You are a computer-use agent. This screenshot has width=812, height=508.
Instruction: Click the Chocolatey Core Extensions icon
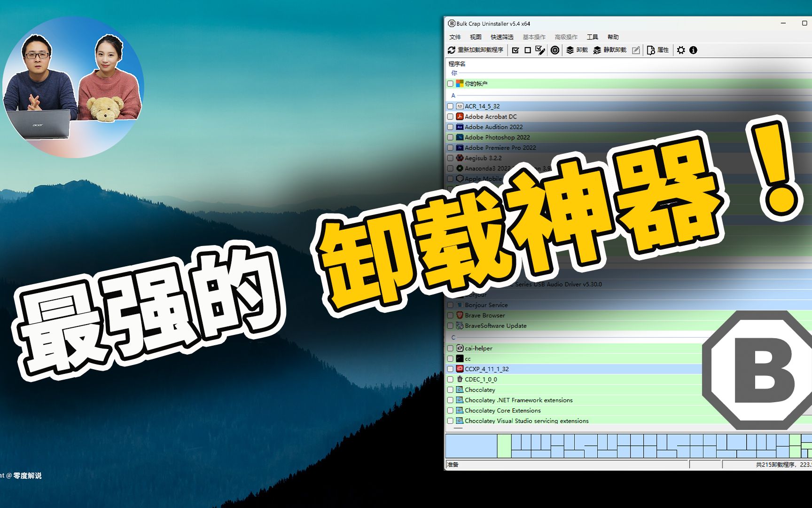pos(460,410)
